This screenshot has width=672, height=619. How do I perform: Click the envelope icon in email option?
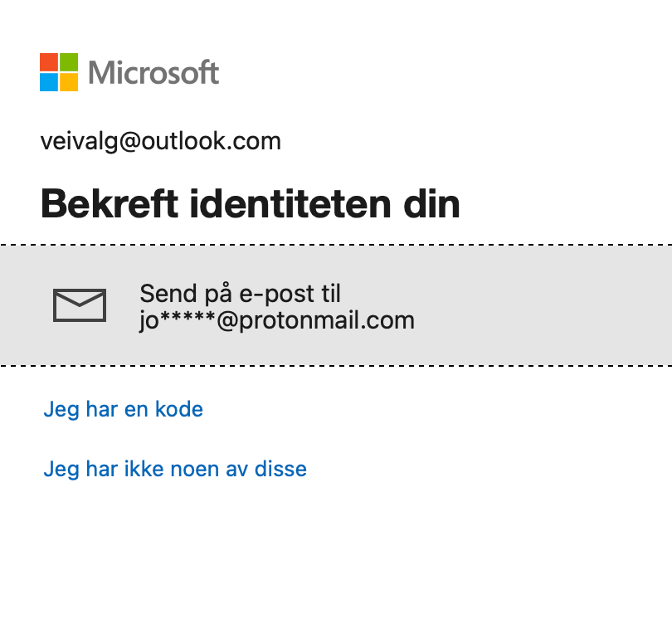(x=80, y=305)
